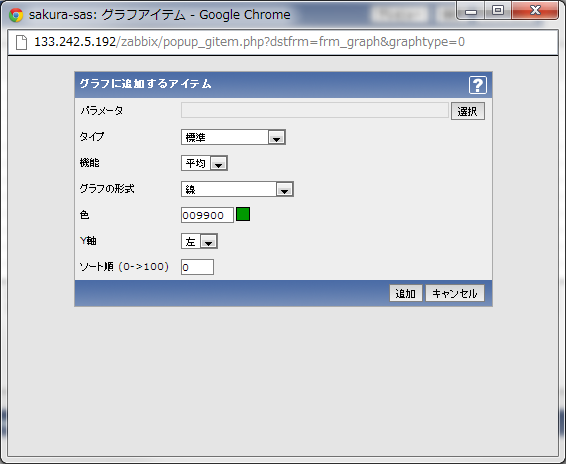This screenshot has height=464, width=566.
Task: Maximize the Chrome popup window
Action: 498,11
